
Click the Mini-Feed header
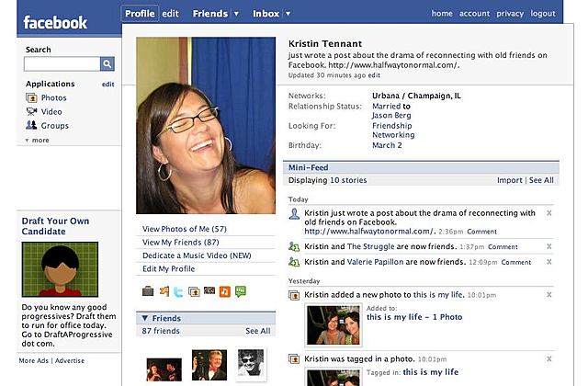(x=421, y=167)
